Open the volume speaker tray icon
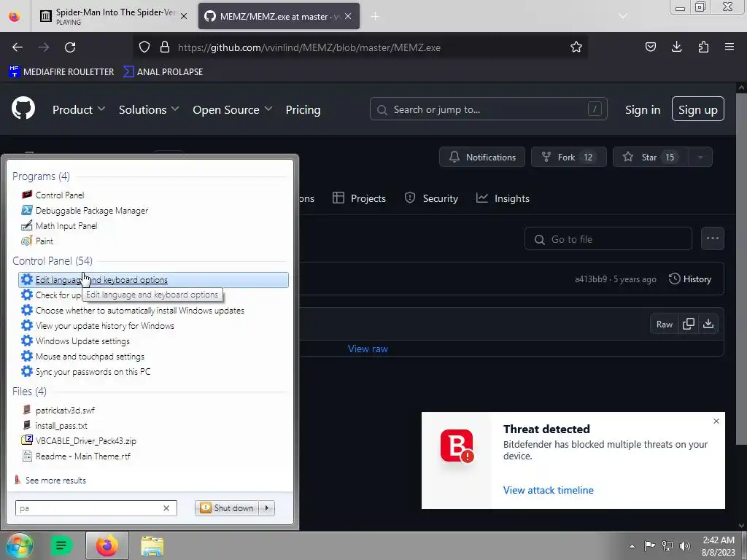 click(x=685, y=546)
